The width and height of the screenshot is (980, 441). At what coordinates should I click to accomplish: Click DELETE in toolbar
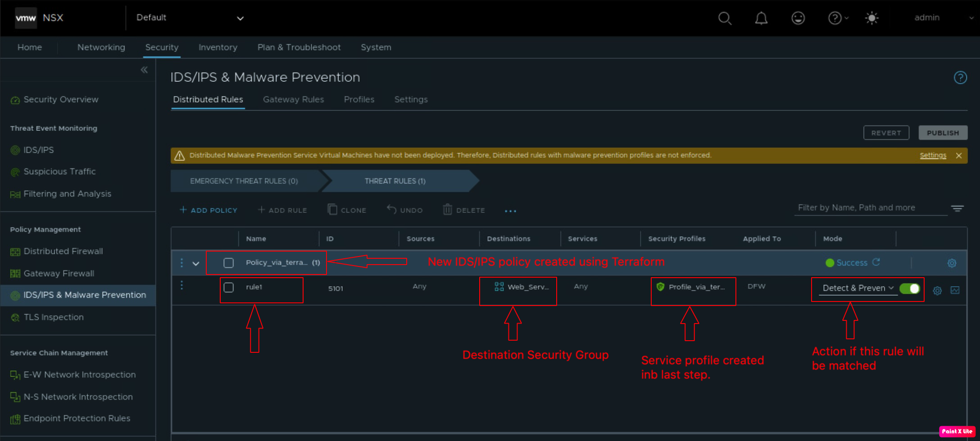point(464,210)
